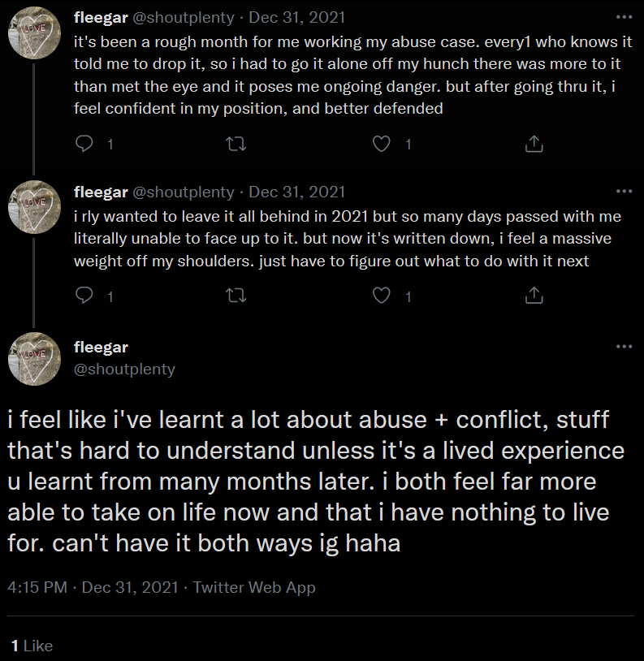
Task: Share the second tweet in the thread
Action: 534,296
